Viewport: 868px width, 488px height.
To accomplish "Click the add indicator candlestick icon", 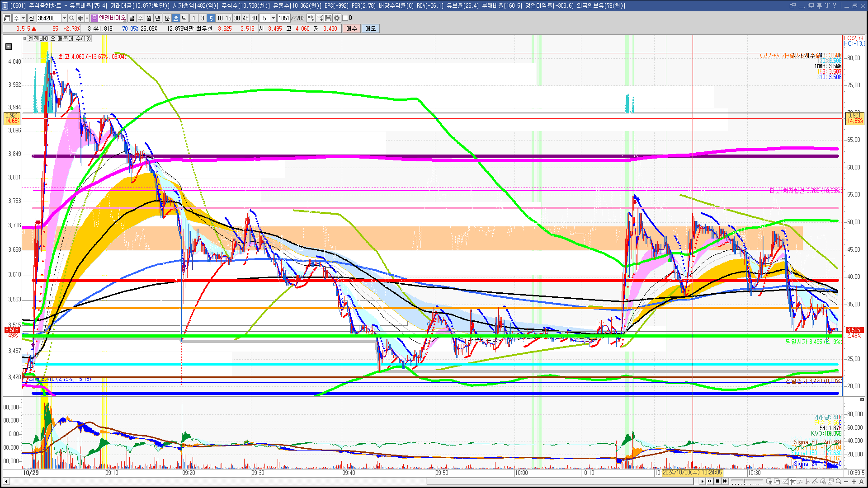I will click(311, 18).
